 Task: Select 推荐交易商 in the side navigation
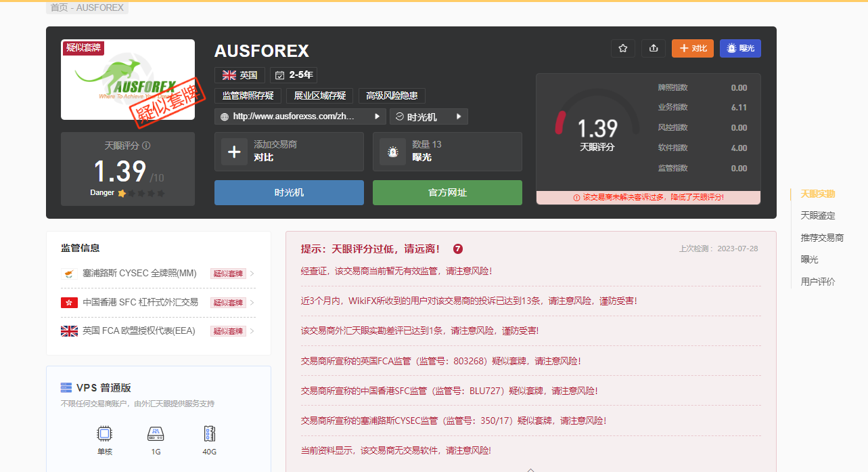(822, 238)
